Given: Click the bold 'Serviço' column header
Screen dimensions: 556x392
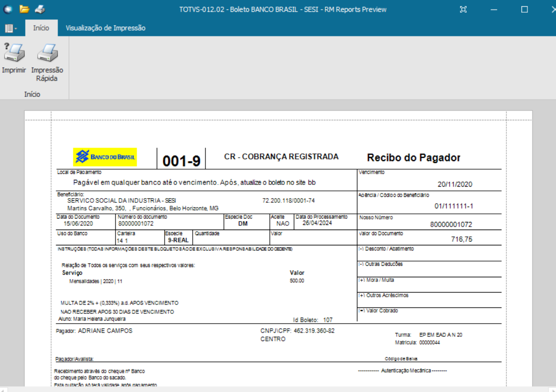Looking at the screenshot, I should tap(72, 273).
